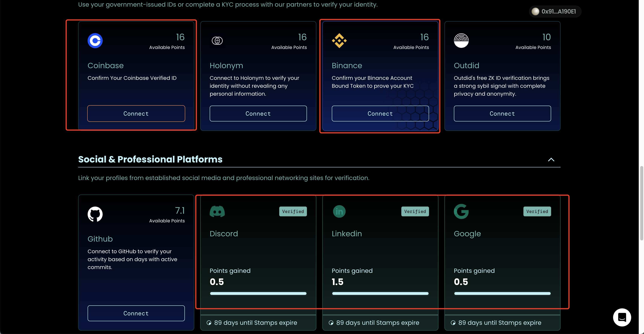This screenshot has height=334, width=644.
Task: Click the Discord logo icon
Action: point(217,212)
